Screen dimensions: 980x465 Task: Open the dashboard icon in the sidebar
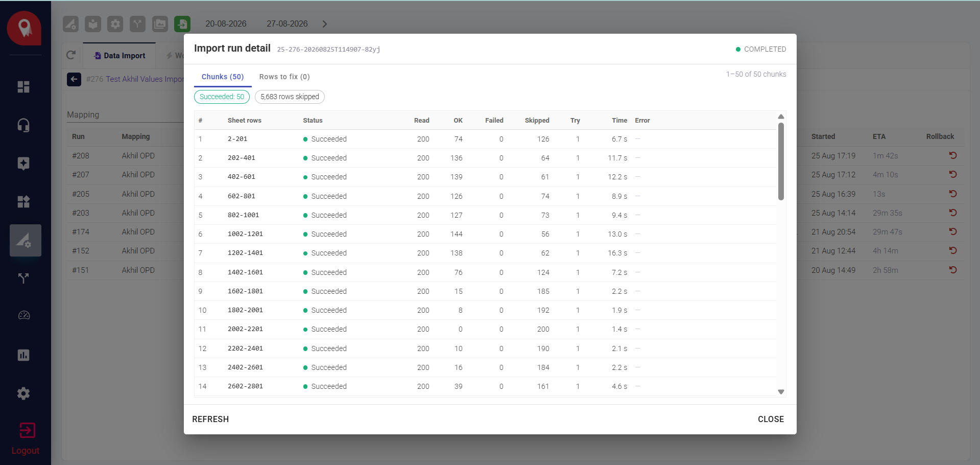(23, 87)
